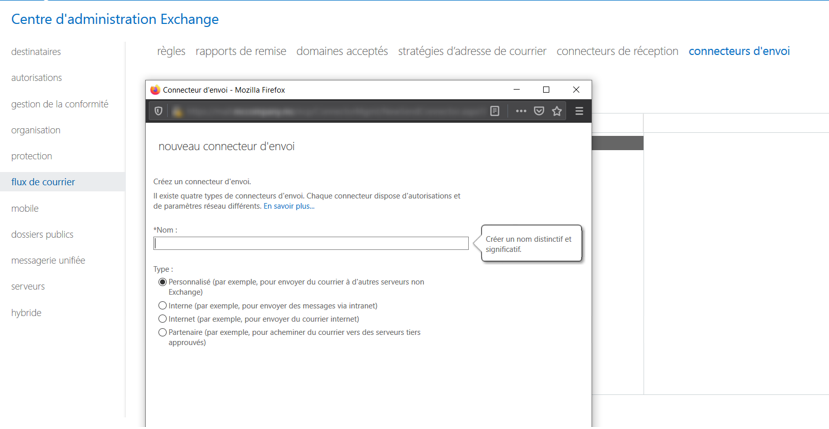This screenshot has height=429, width=829.
Task: Open the protection section
Action: point(32,156)
